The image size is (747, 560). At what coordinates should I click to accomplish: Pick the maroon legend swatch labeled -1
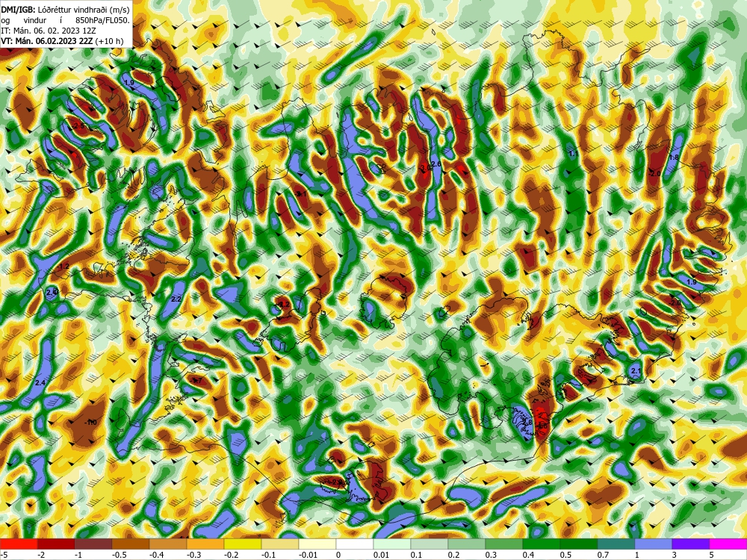pos(93,544)
